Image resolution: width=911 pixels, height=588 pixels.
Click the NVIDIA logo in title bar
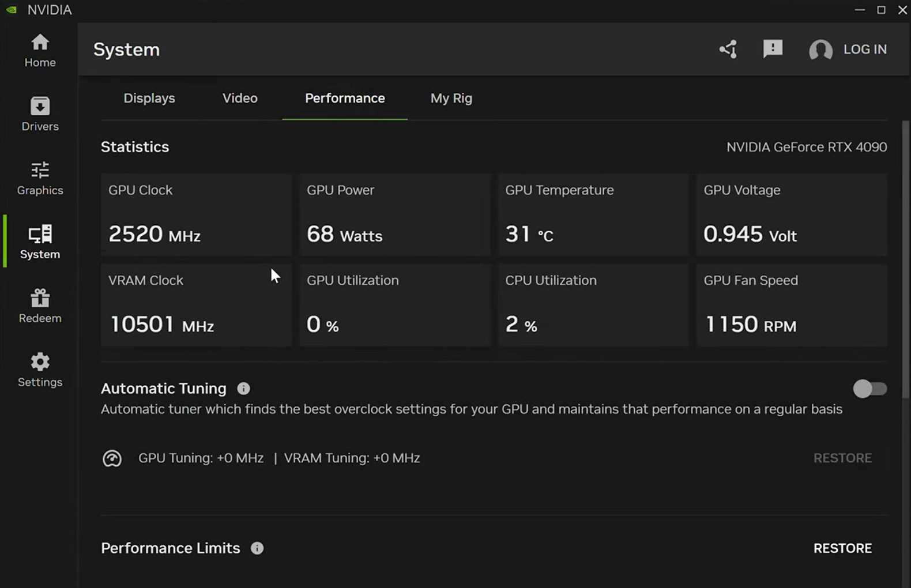pos(12,10)
